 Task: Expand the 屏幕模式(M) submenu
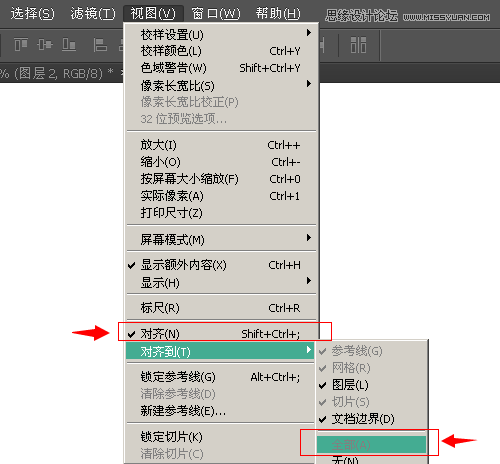(220, 239)
